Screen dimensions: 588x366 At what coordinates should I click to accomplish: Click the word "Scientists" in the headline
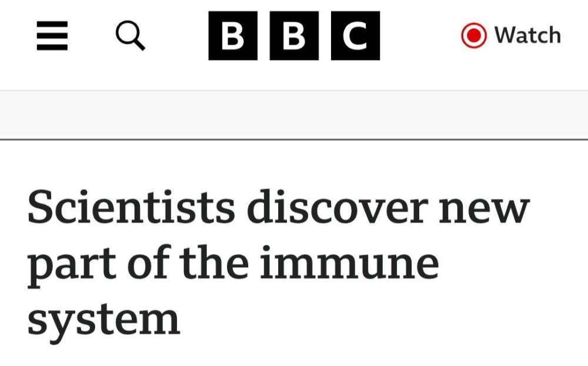click(x=131, y=209)
